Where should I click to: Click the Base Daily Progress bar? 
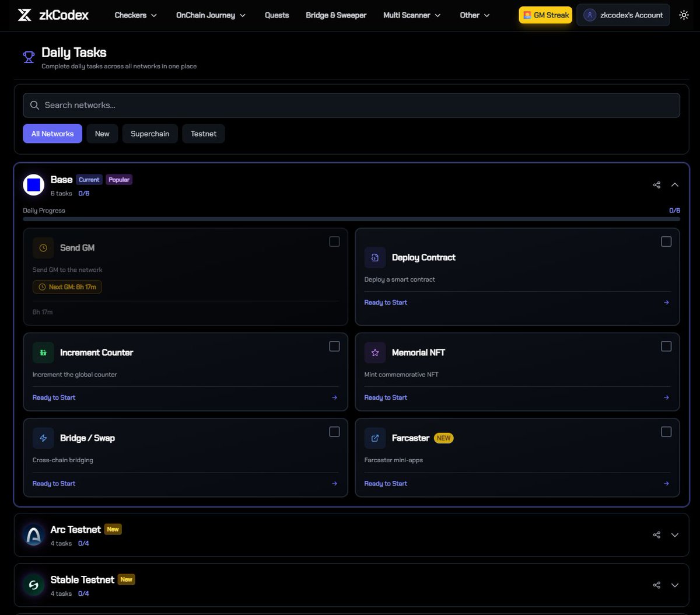tap(352, 219)
